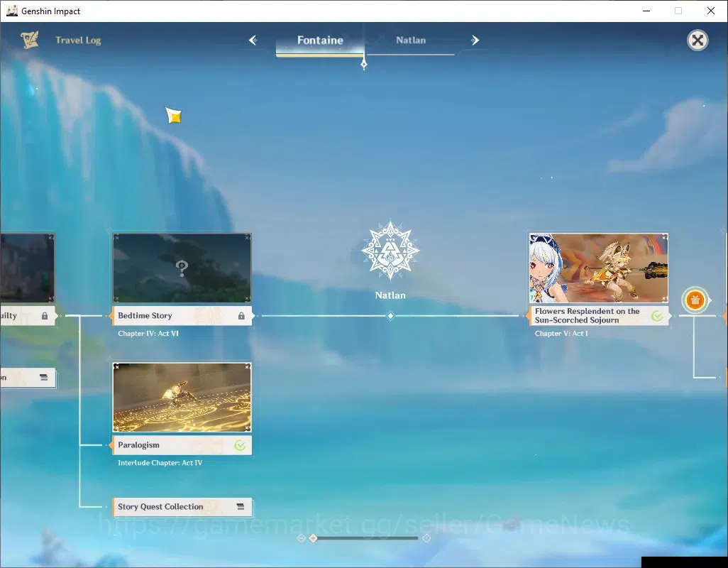Image resolution: width=728 pixels, height=568 pixels.
Task: Click the Natlan label below emblem
Action: pyautogui.click(x=390, y=295)
